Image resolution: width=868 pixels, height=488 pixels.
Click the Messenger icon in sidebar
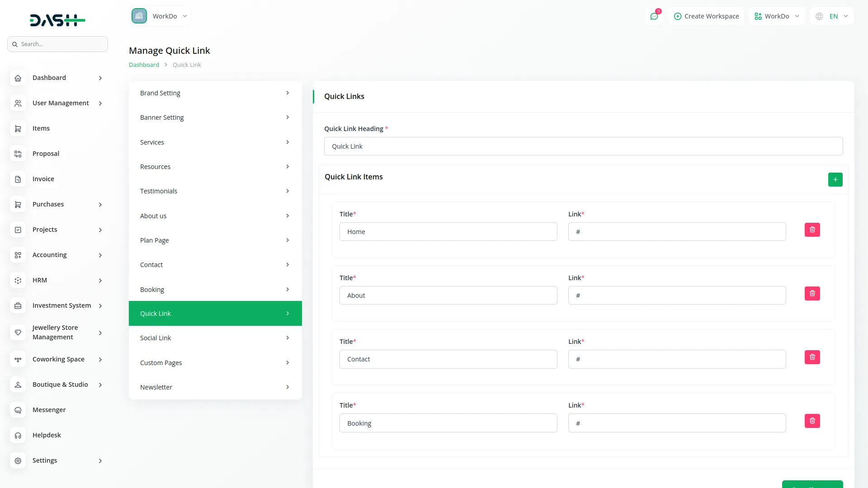click(x=18, y=410)
